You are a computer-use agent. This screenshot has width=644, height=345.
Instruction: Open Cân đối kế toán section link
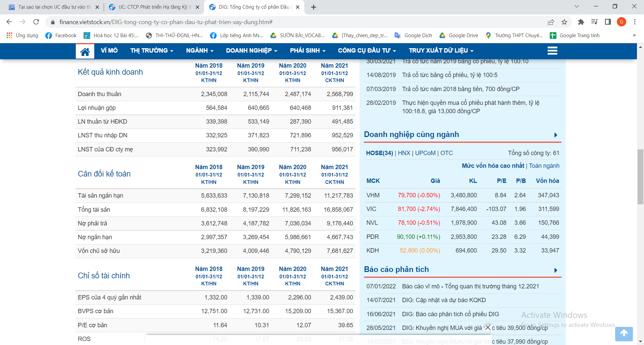[104, 174]
